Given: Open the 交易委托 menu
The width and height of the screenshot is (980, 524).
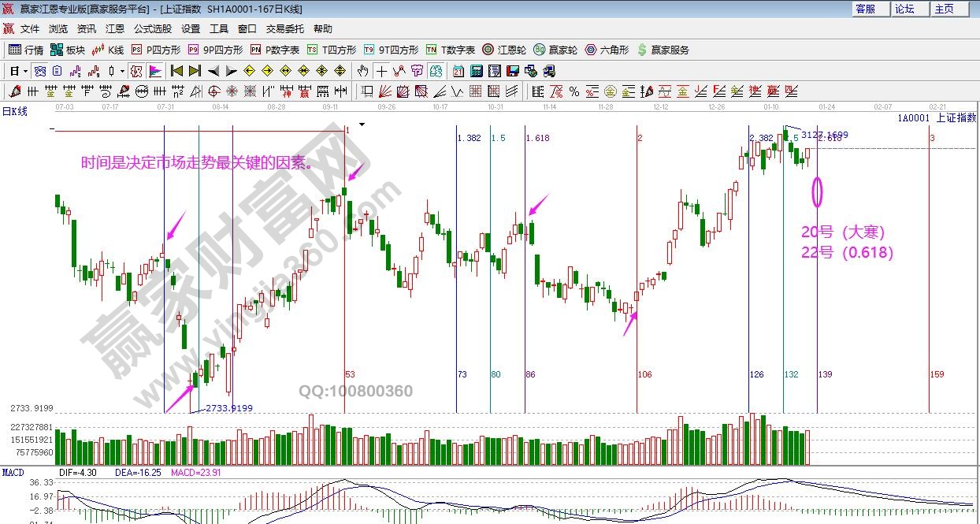Looking at the screenshot, I should pyautogui.click(x=284, y=29).
